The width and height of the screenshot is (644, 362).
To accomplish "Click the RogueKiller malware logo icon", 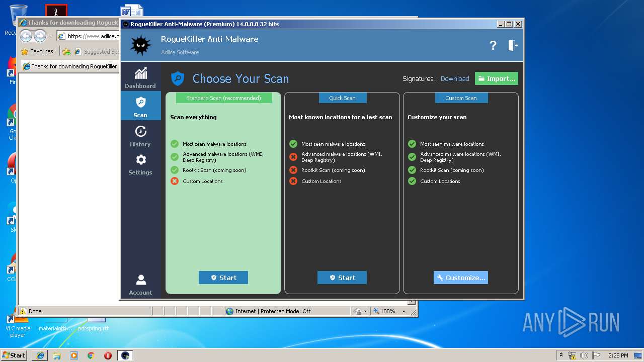I will [141, 45].
